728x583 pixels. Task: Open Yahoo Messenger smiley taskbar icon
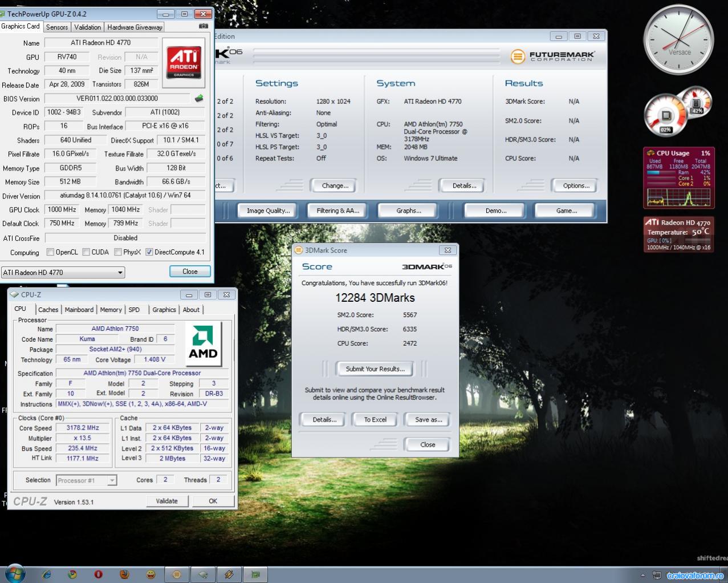click(151, 574)
